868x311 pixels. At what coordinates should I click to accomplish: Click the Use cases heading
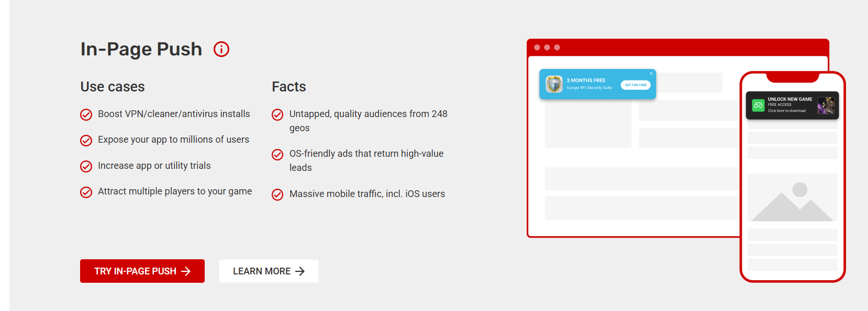point(113,87)
